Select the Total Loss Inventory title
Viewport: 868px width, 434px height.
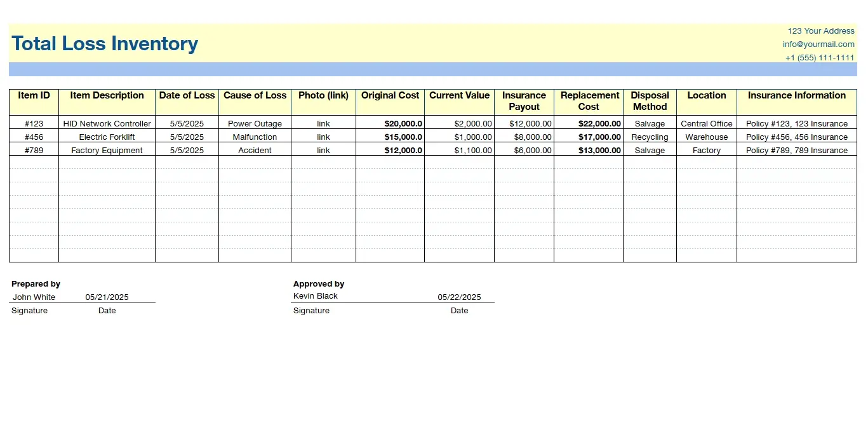point(105,44)
